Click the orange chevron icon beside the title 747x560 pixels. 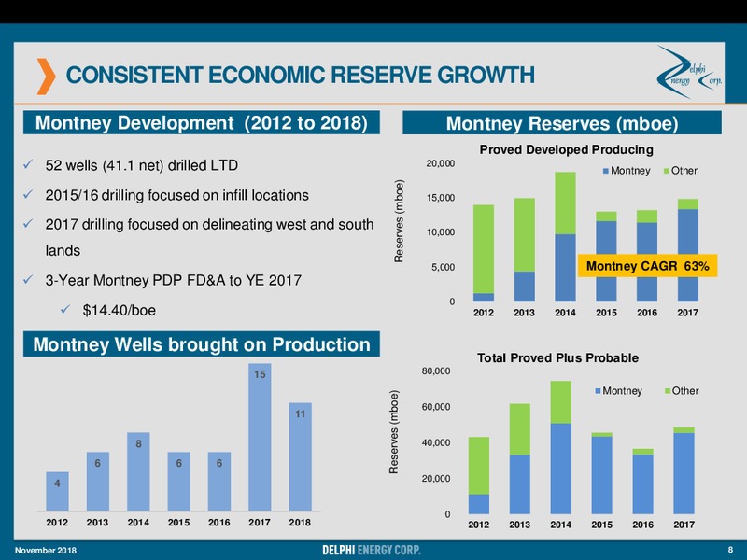pyautogui.click(x=46, y=76)
